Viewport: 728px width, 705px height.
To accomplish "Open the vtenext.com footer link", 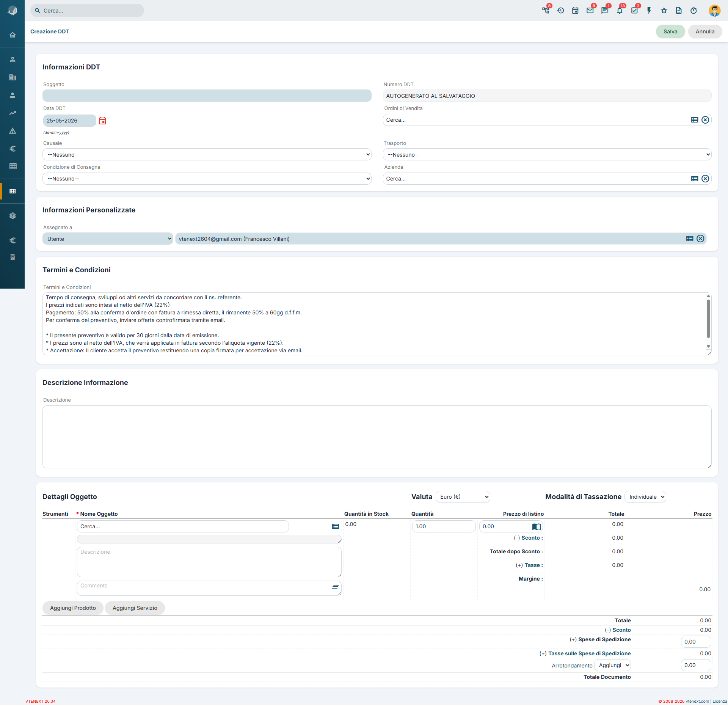I will click(697, 701).
